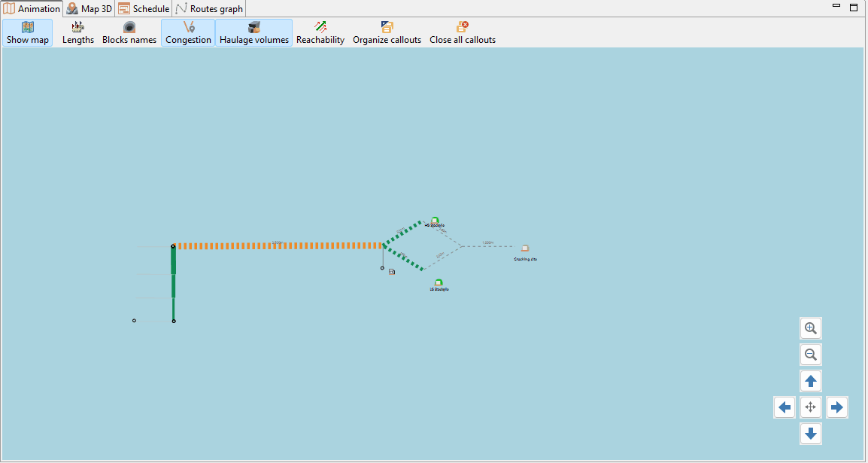Click Close all callouts
This screenshot has height=463, width=868.
[x=463, y=32]
